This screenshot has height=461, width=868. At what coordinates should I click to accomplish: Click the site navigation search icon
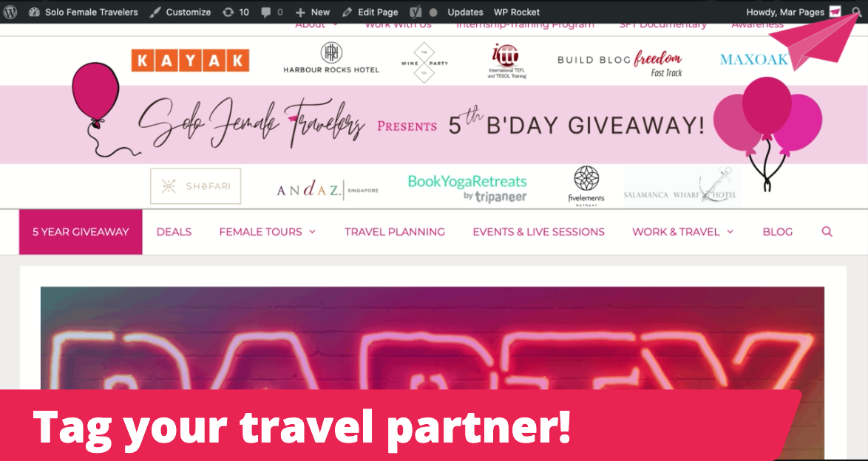pyautogui.click(x=827, y=231)
